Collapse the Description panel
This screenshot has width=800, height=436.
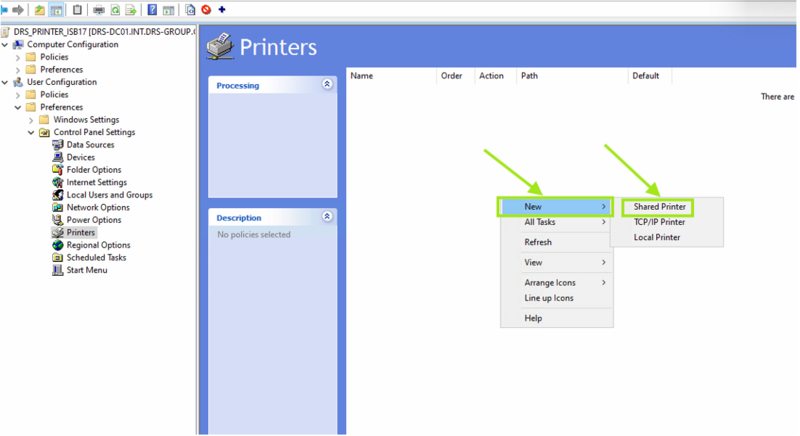(327, 217)
